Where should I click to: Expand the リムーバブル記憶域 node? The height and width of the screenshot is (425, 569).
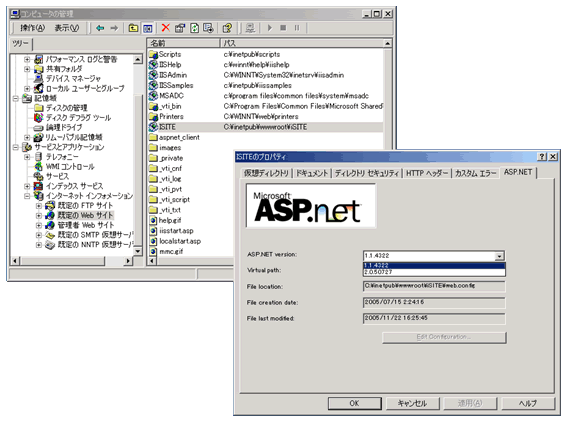pos(27,137)
